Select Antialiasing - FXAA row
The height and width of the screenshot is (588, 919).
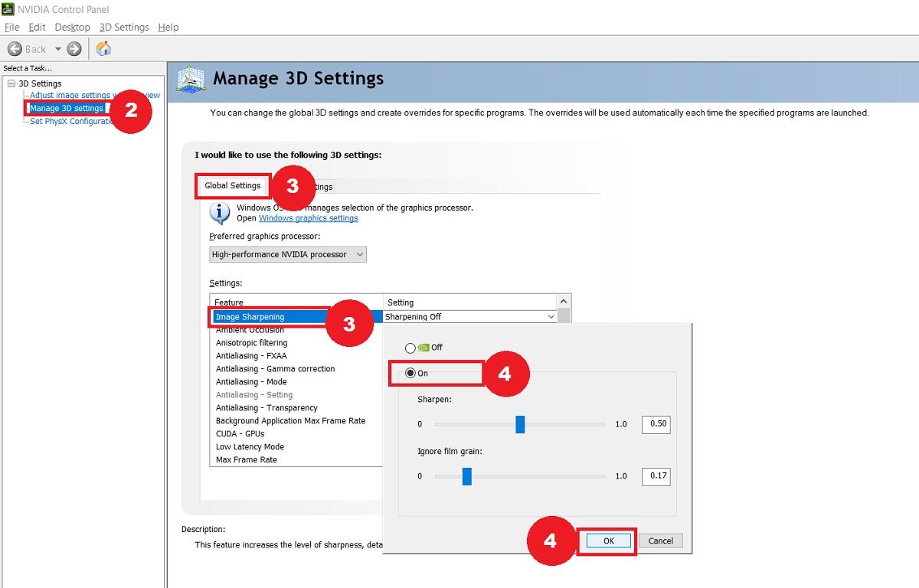tap(296, 356)
